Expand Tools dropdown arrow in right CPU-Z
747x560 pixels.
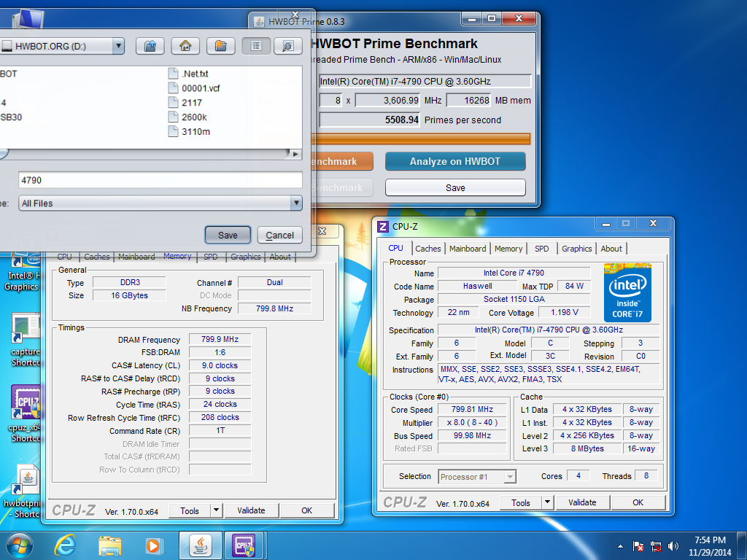click(x=547, y=502)
